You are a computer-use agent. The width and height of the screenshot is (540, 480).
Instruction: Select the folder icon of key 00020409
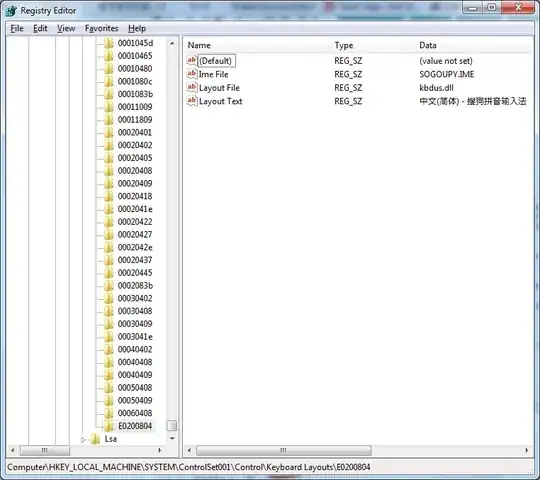click(108, 184)
